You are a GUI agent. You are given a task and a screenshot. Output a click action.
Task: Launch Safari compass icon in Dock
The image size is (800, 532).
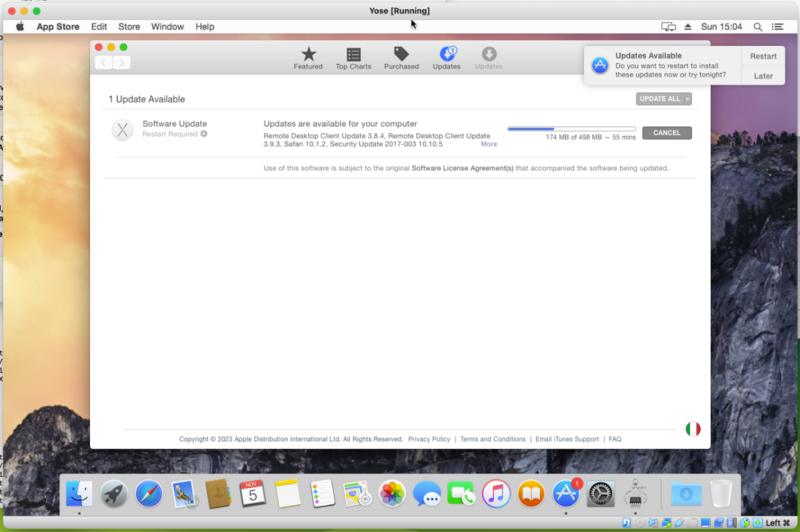coord(148,494)
